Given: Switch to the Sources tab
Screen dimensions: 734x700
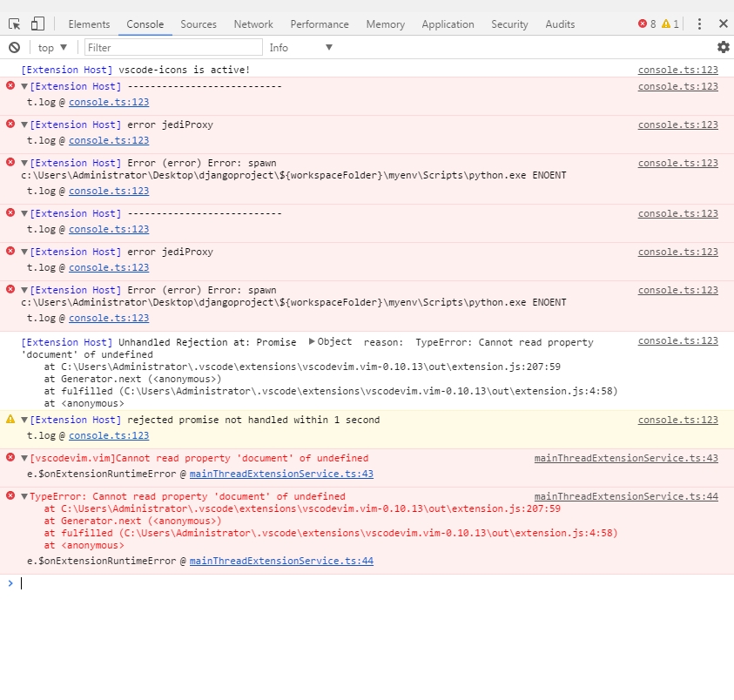Looking at the screenshot, I should [198, 24].
